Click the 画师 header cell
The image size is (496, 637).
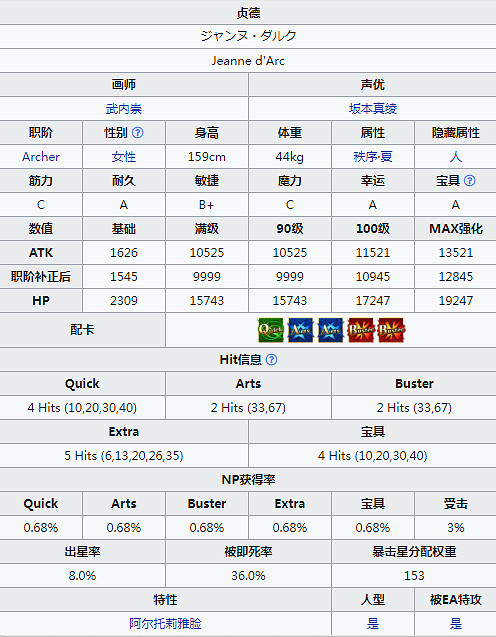124,84
